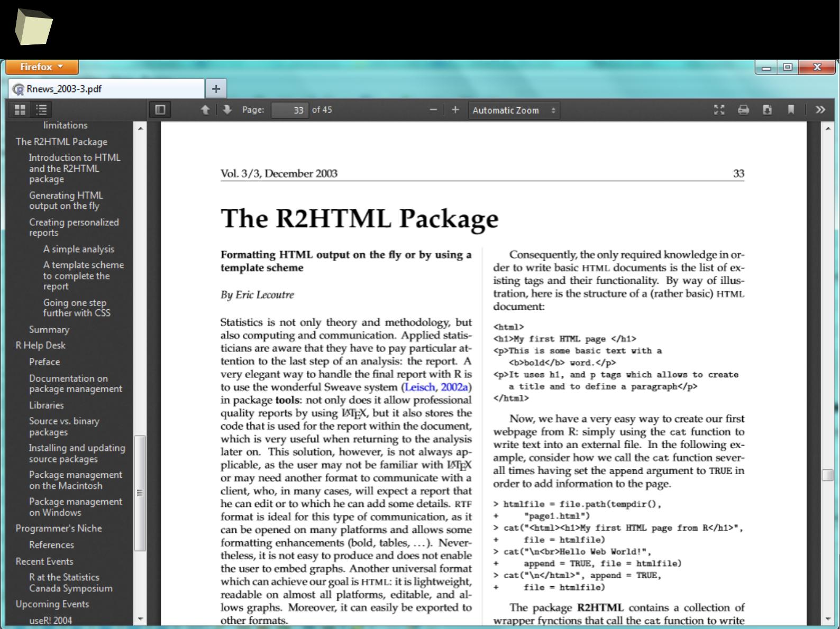
Task: Click the page number field
Action: pyautogui.click(x=290, y=110)
